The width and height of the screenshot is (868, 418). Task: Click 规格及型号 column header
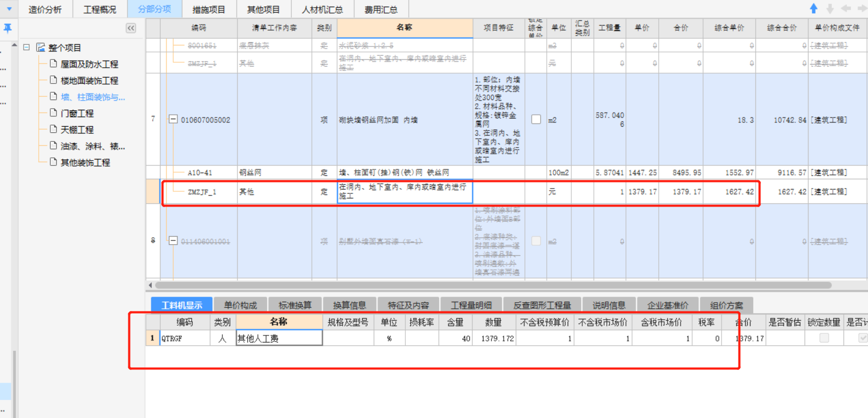coord(348,322)
